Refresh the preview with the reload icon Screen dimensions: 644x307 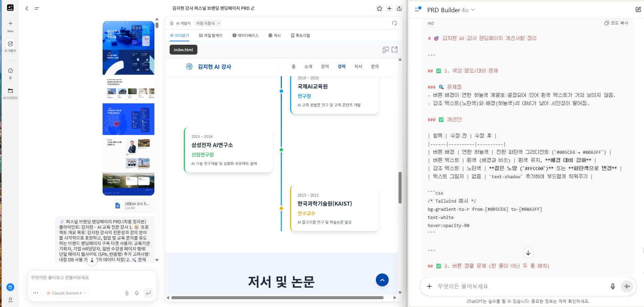[x=394, y=23]
